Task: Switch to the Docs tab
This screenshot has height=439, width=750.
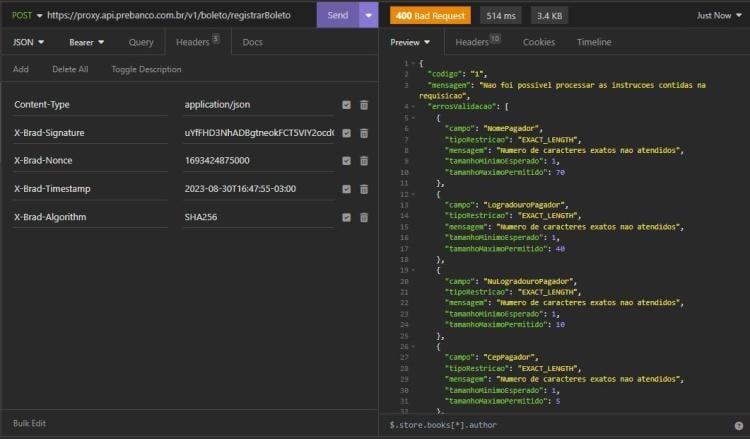Action: point(252,42)
